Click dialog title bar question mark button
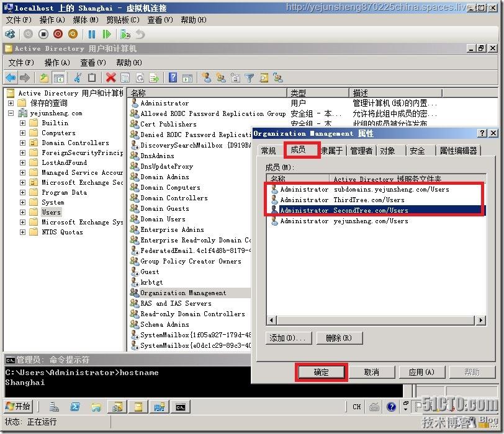Image resolution: width=504 pixels, height=434 pixels. (482, 133)
